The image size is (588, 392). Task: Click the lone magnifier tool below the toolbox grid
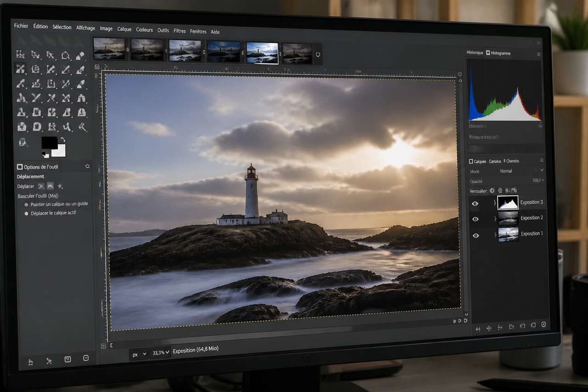[x=23, y=142]
